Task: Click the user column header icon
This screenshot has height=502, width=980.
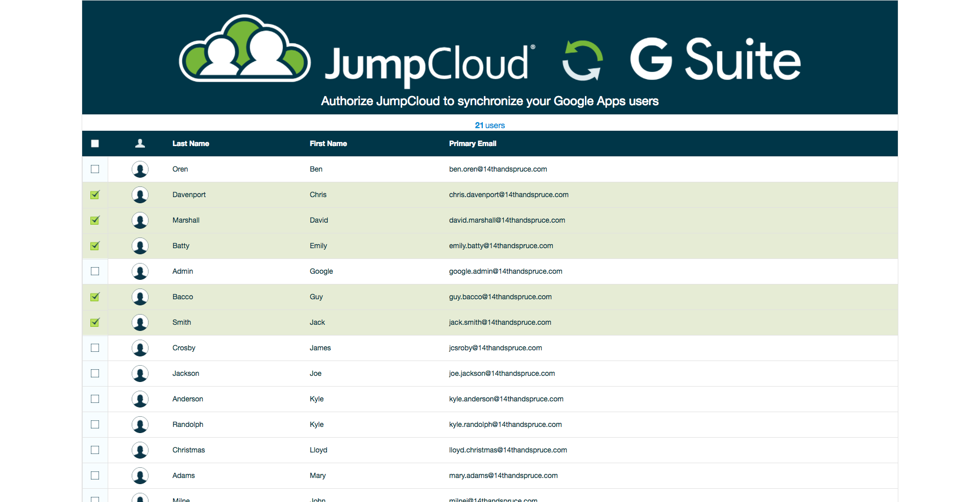Action: [140, 144]
